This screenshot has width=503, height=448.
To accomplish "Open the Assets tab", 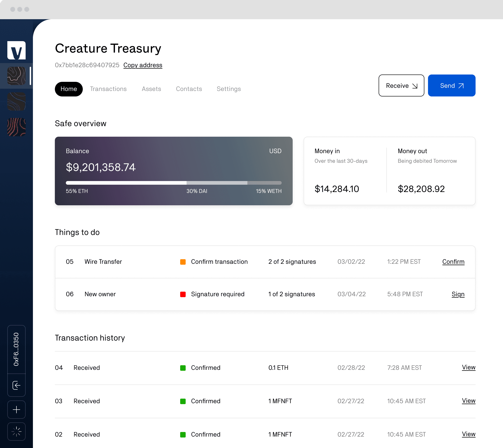I will click(151, 89).
